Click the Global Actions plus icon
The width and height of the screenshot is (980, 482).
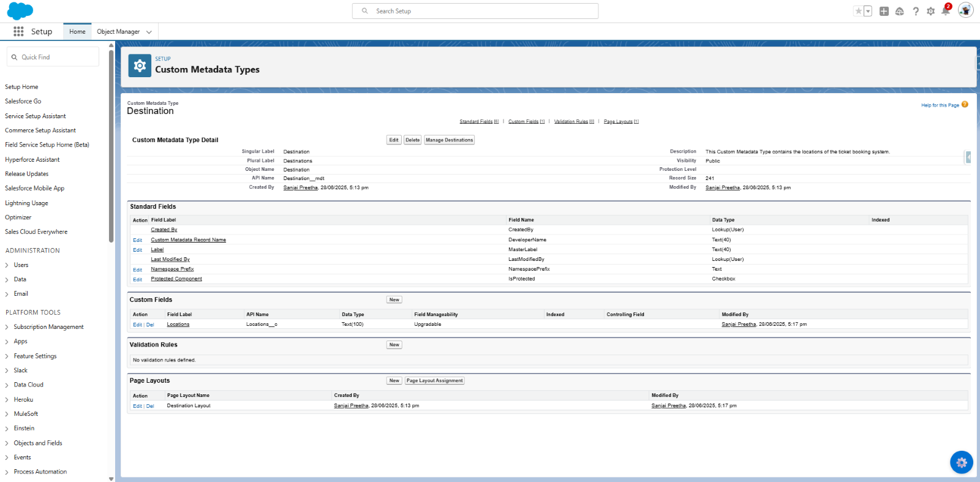click(884, 11)
